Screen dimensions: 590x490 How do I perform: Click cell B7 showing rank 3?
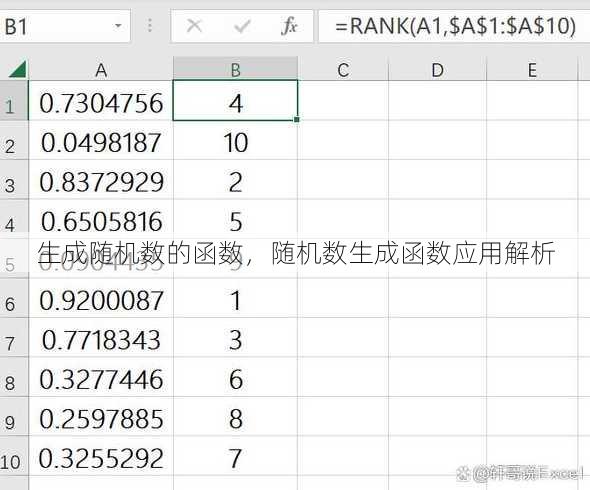pyautogui.click(x=236, y=338)
